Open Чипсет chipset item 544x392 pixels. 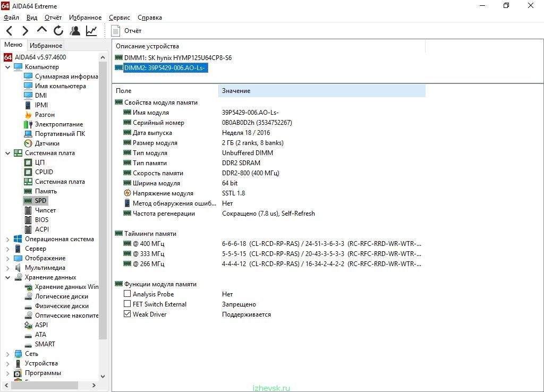pyautogui.click(x=45, y=210)
